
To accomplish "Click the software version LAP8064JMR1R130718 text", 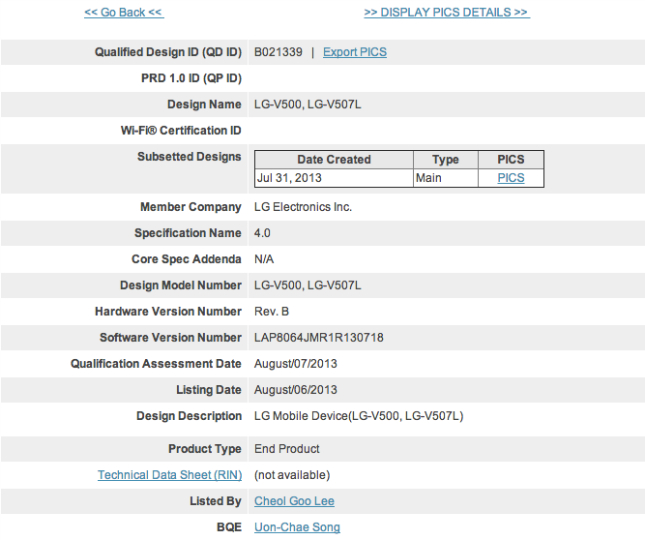I will click(319, 338).
